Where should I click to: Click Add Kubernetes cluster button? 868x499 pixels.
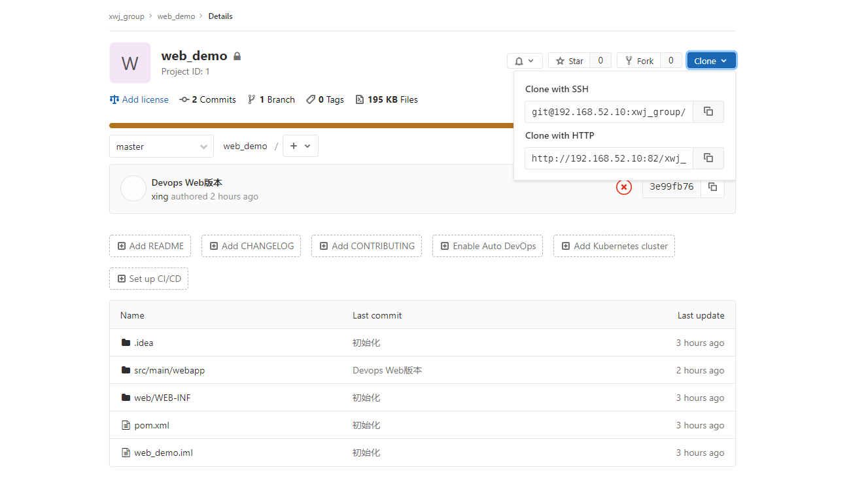[x=614, y=246]
